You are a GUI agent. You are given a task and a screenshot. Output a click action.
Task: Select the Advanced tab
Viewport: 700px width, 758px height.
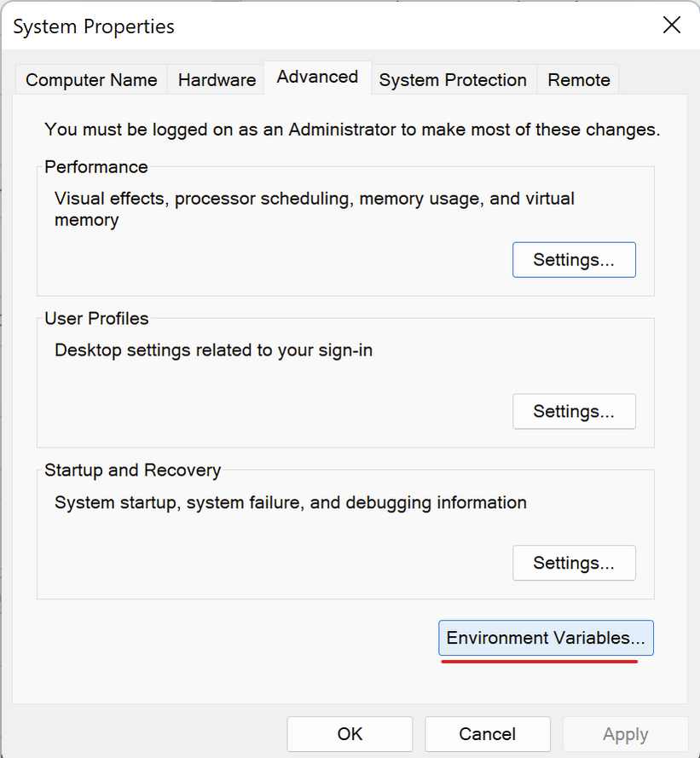pos(317,78)
